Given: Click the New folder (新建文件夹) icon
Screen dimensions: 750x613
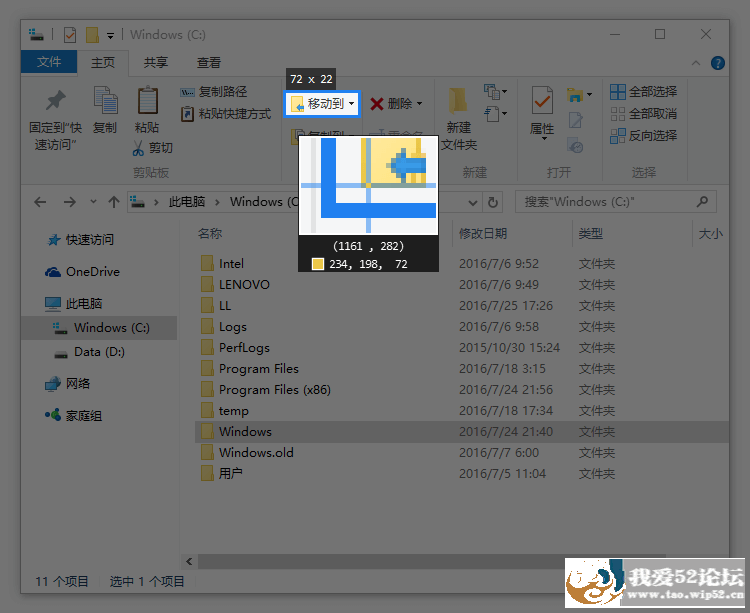Looking at the screenshot, I should pos(458,100).
